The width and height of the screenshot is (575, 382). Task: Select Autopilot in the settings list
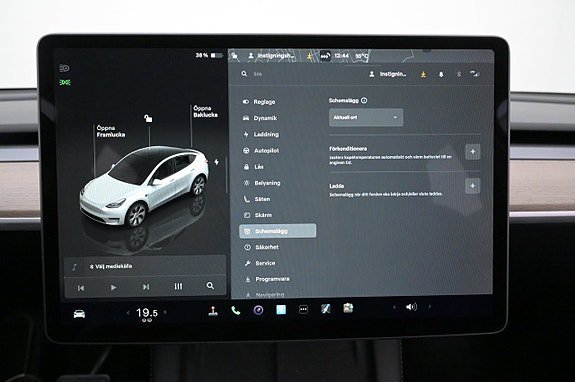261,151
